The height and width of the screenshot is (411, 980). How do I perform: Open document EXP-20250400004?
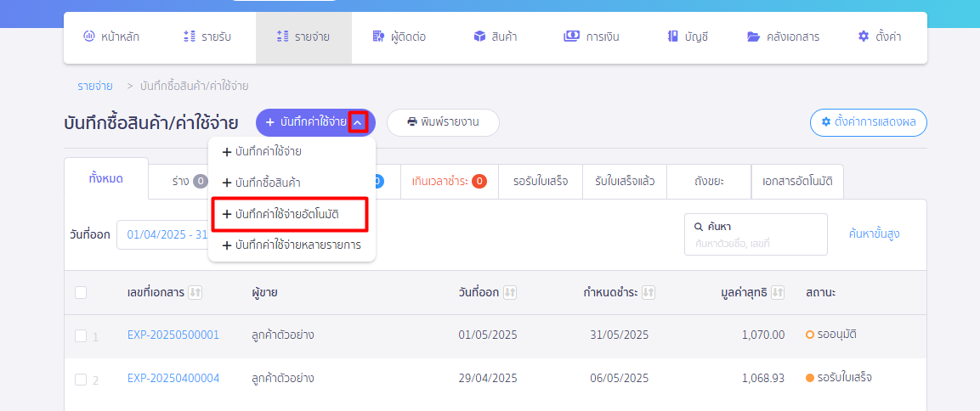173,378
